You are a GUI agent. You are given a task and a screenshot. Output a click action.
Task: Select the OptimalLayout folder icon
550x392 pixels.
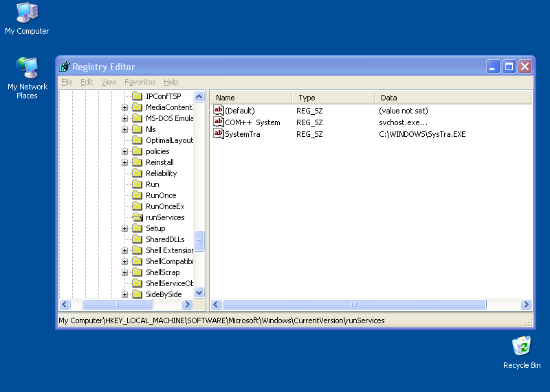(137, 140)
